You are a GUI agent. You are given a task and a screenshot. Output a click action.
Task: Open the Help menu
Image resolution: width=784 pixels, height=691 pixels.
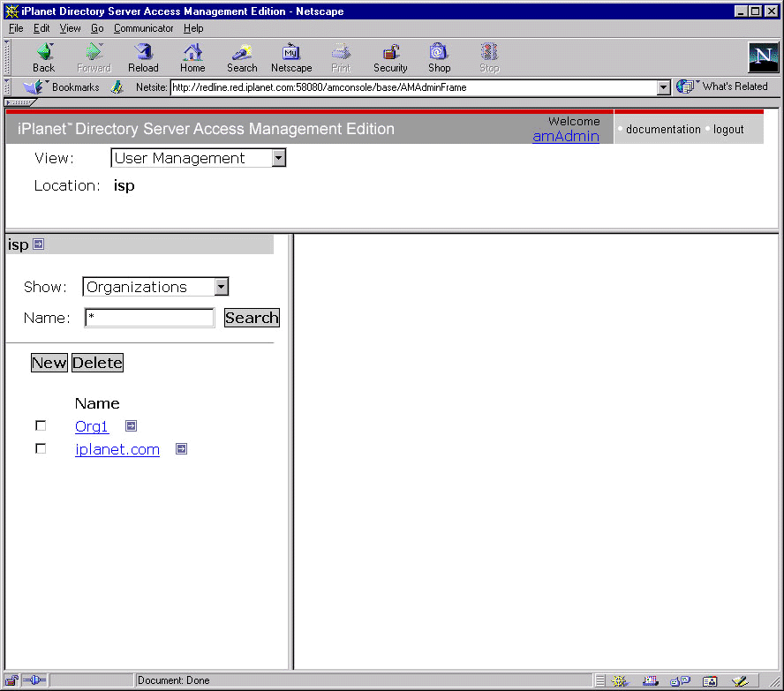(193, 28)
